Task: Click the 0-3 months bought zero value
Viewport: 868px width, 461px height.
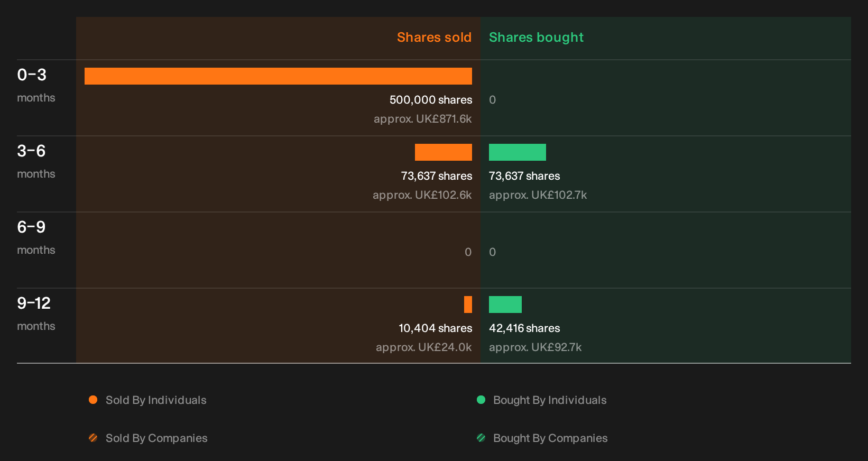Action: point(493,100)
